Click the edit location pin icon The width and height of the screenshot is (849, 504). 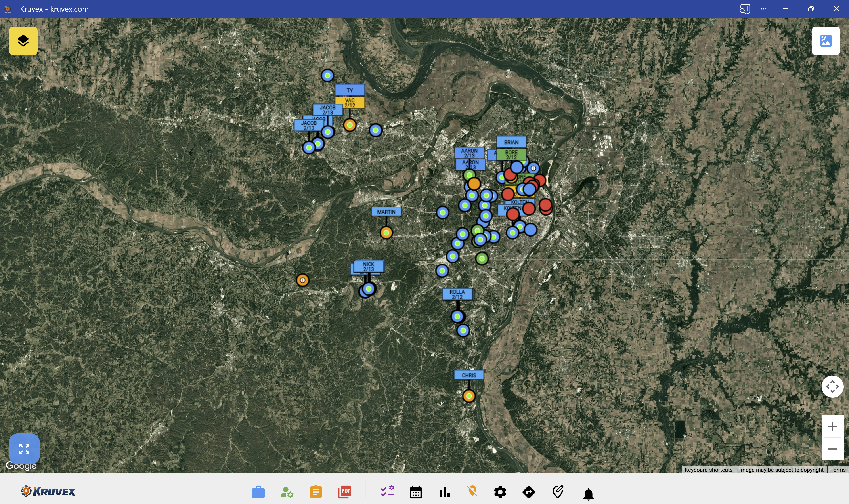(x=558, y=491)
